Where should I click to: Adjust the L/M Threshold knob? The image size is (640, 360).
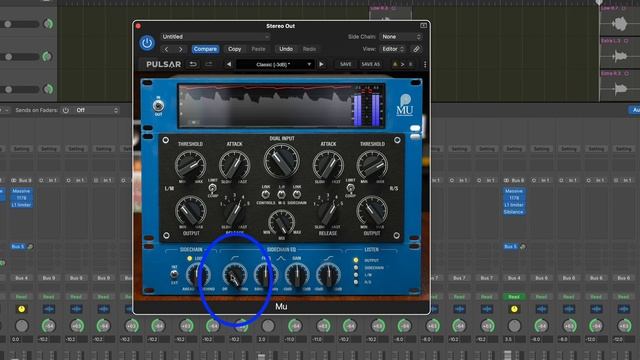190,165
